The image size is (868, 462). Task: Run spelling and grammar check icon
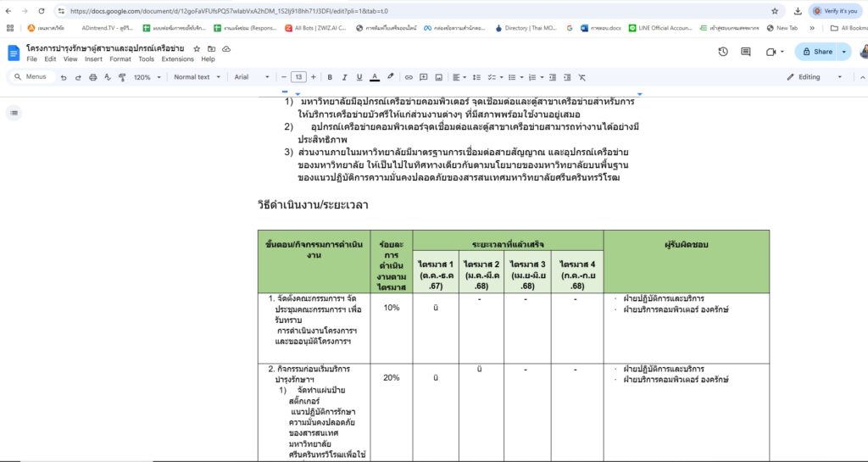(x=108, y=77)
